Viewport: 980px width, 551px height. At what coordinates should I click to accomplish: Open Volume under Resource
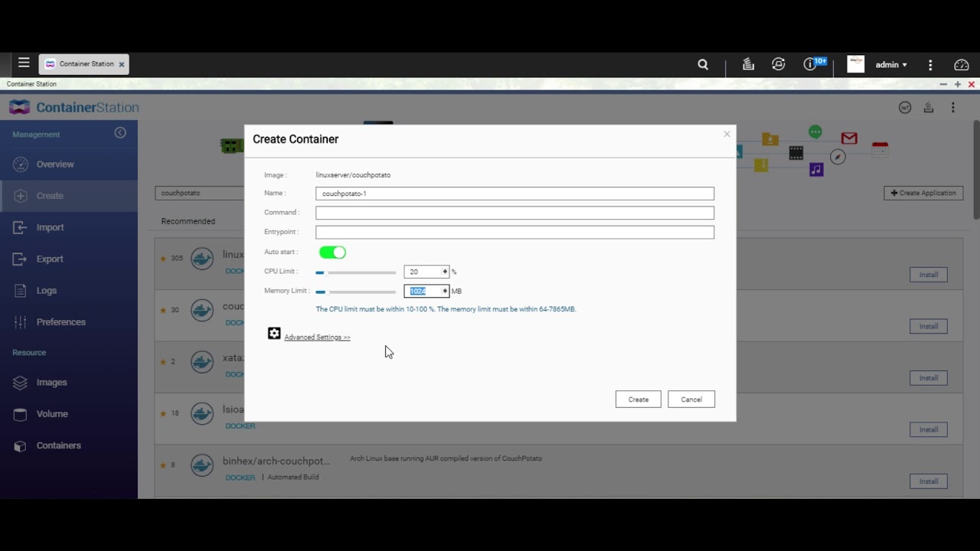tap(69, 414)
